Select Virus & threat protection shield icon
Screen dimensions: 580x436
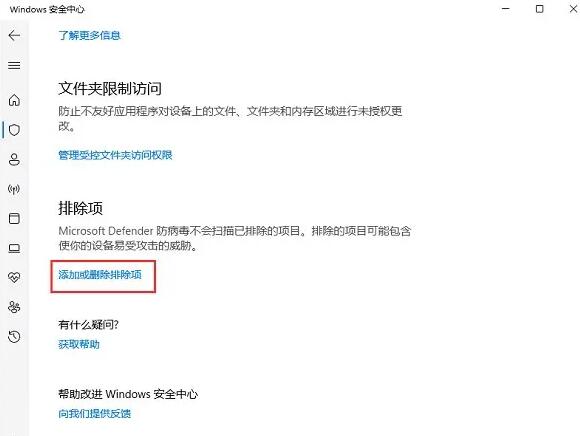pos(14,130)
